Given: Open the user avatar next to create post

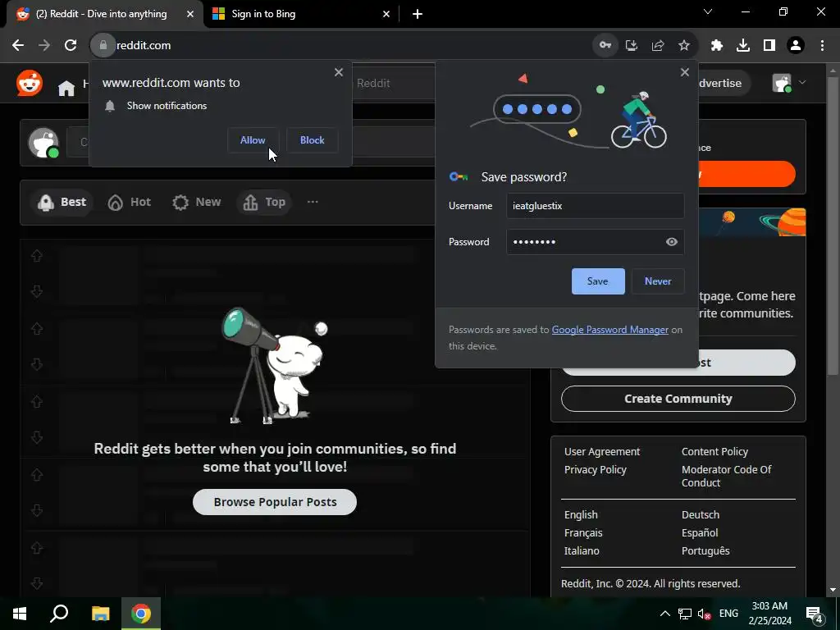Looking at the screenshot, I should tap(43, 143).
